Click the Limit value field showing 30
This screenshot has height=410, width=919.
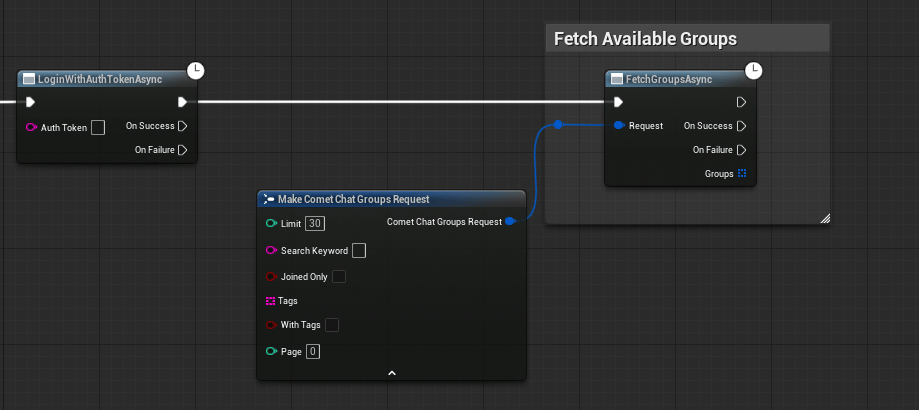[315, 223]
